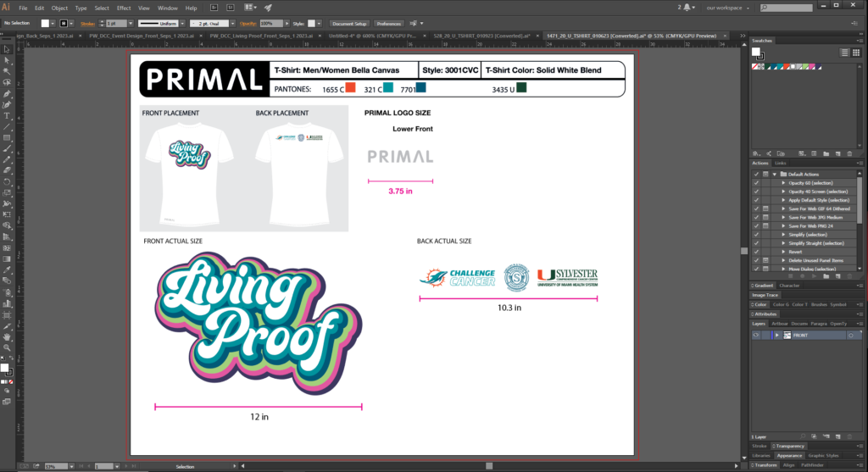Click the New Swatch icon
Image resolution: width=868 pixels, height=472 pixels.
pos(837,154)
